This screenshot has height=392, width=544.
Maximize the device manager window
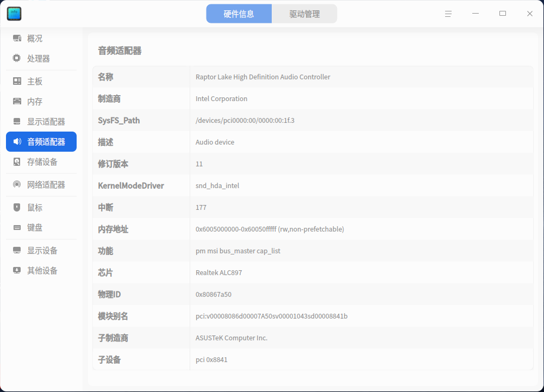click(x=503, y=14)
